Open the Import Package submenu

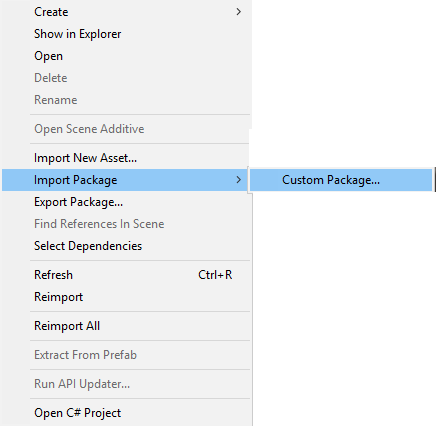click(x=126, y=180)
